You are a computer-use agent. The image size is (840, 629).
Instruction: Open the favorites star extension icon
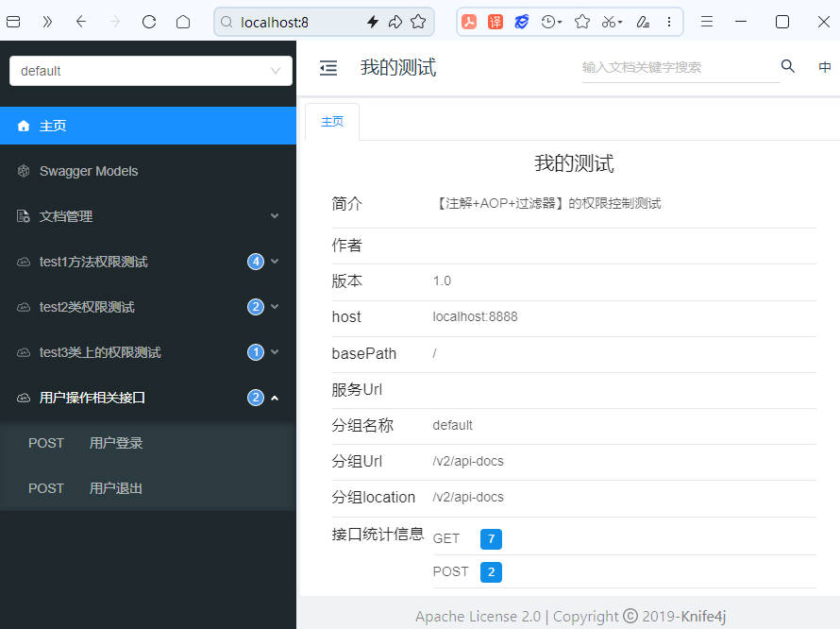tap(582, 22)
